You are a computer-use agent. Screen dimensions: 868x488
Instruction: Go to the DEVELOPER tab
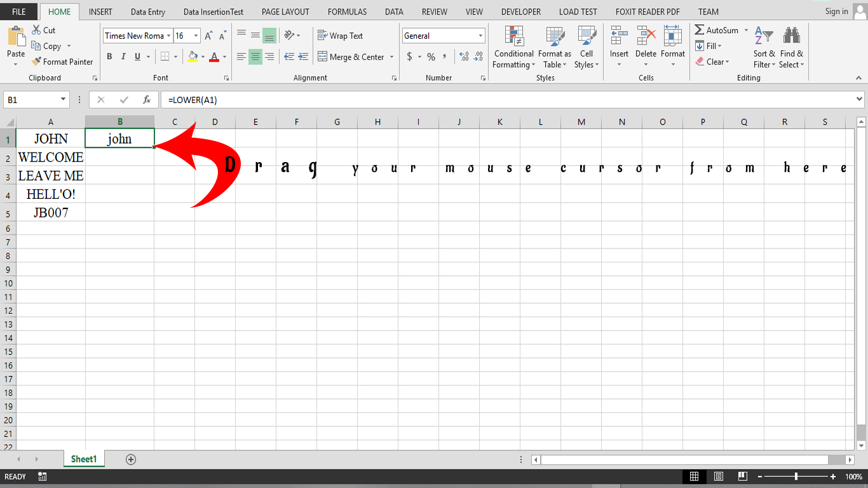click(521, 11)
